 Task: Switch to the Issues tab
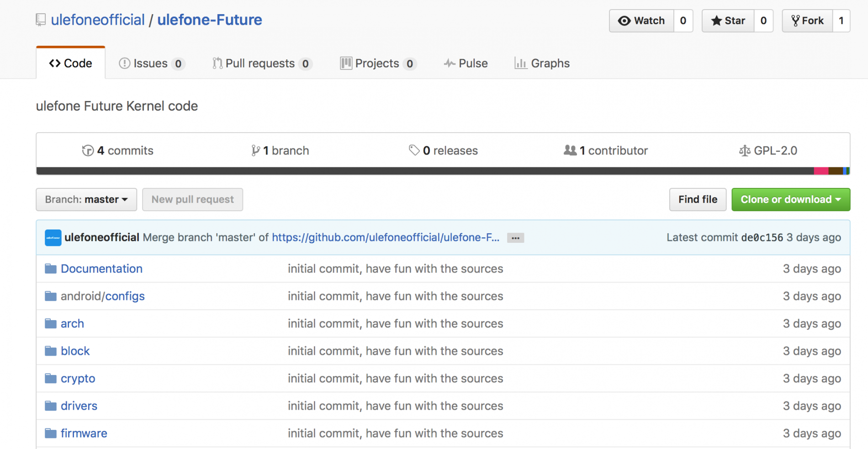[151, 63]
